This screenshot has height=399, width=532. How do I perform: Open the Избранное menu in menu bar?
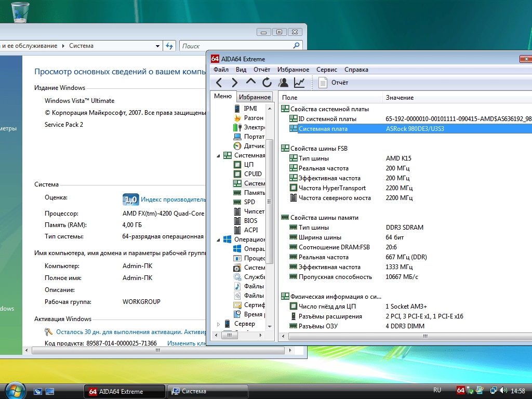293,70
